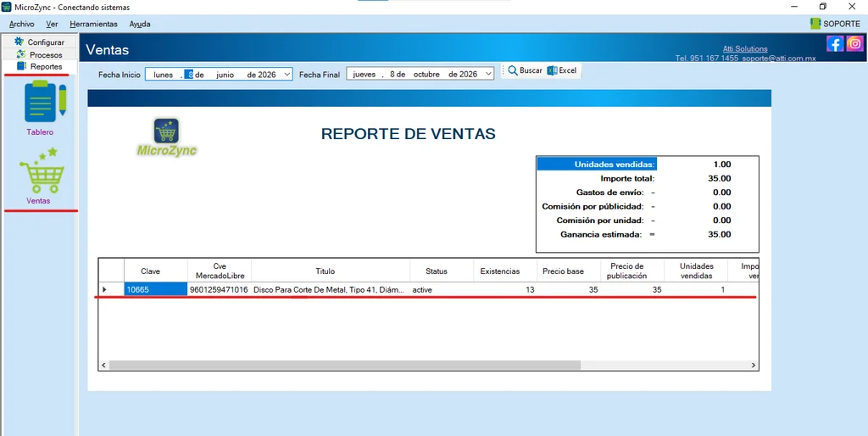This screenshot has width=868, height=436.
Task: Expand the Fecha Inicio date dropdown
Action: [x=287, y=75]
